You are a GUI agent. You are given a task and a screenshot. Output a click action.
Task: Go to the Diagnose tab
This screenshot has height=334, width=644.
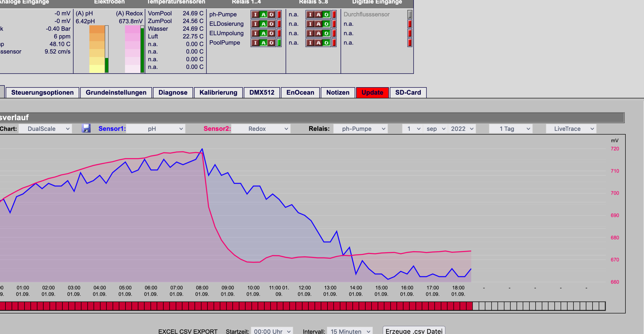pos(173,92)
